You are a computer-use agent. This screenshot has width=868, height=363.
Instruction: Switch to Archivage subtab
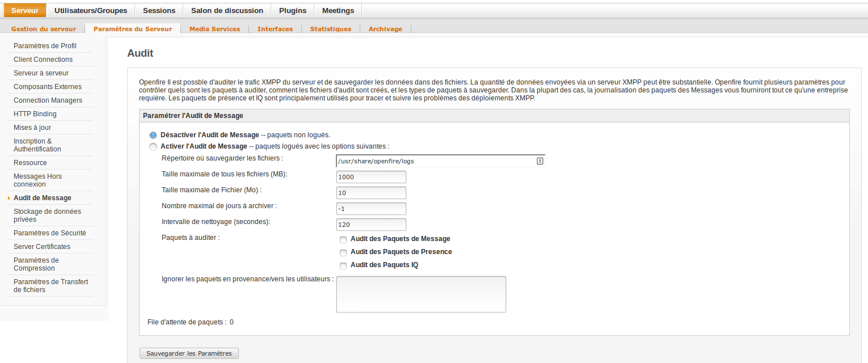385,29
